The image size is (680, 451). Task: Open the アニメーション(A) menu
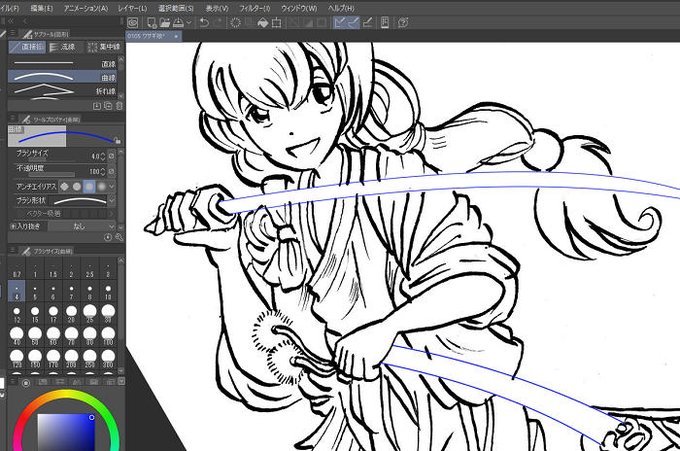pyautogui.click(x=86, y=8)
